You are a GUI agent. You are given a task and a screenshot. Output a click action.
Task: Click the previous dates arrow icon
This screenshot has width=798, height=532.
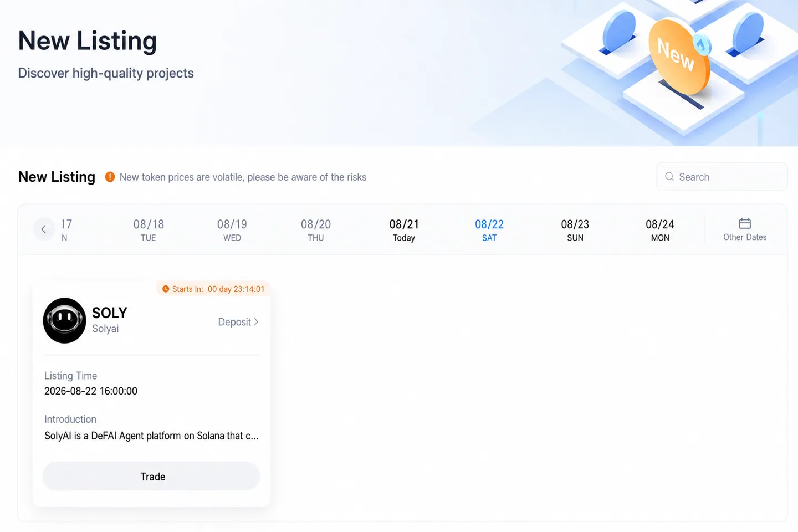44,229
